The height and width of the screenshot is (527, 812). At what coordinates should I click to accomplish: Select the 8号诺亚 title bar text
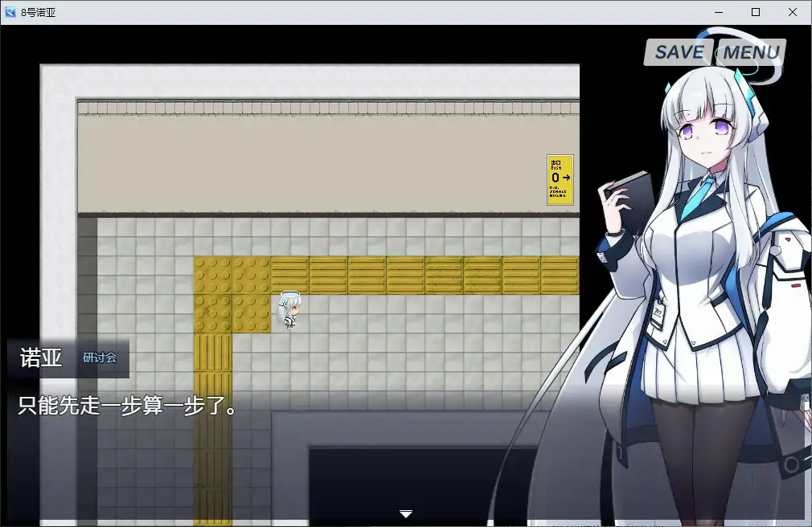[40, 12]
